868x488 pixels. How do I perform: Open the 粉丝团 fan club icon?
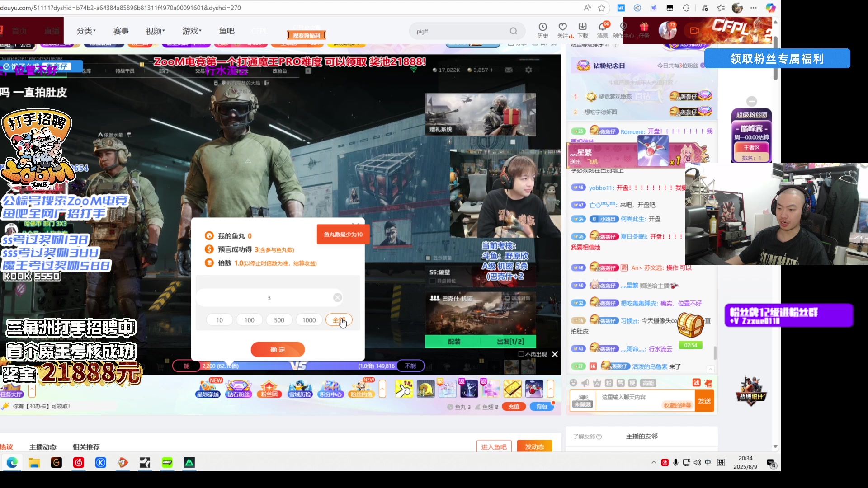(269, 389)
